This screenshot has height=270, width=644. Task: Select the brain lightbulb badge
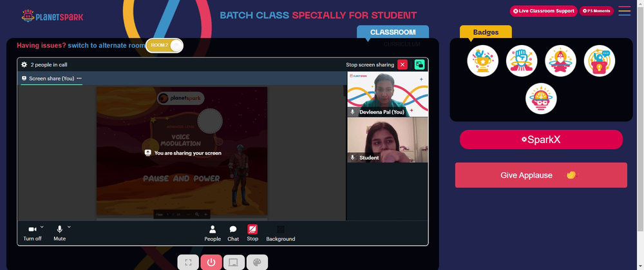tap(541, 99)
